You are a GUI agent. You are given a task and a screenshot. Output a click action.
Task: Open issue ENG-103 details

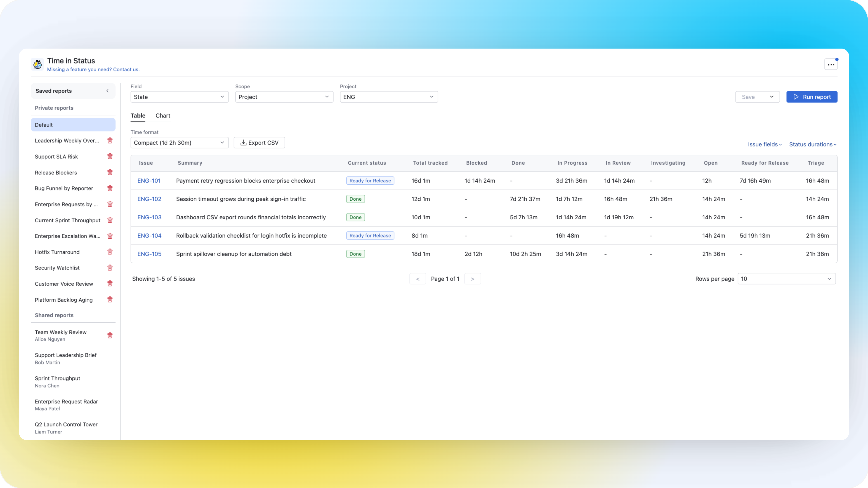tap(149, 217)
